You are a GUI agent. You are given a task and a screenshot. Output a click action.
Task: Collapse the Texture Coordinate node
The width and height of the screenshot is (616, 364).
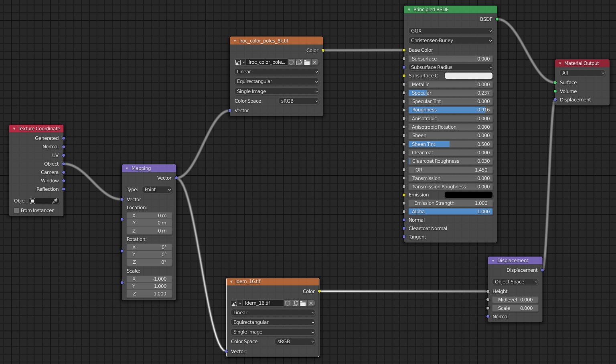click(x=14, y=129)
